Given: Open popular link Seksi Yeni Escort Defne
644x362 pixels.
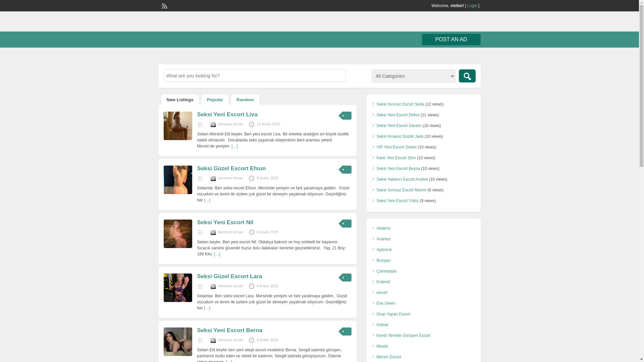Looking at the screenshot, I should click(x=398, y=115).
